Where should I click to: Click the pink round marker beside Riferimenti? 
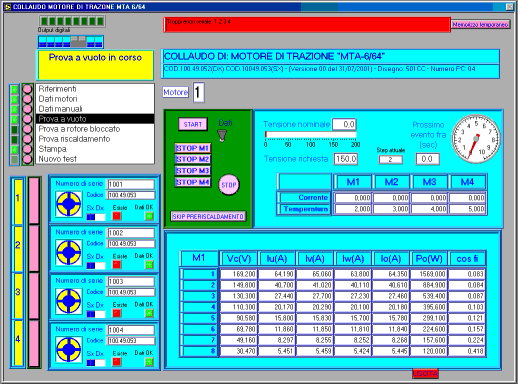pos(27,89)
